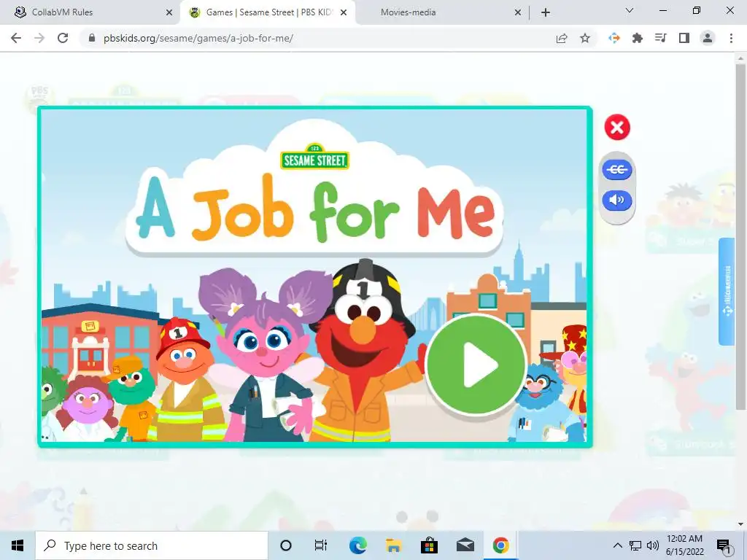Click the Type here to search box

(152, 545)
